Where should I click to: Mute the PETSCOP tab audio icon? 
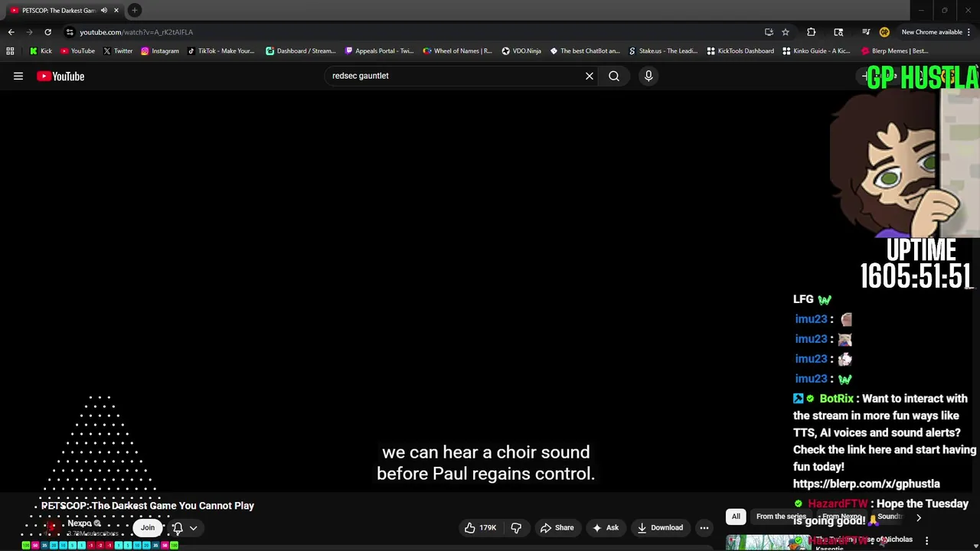tap(103, 11)
